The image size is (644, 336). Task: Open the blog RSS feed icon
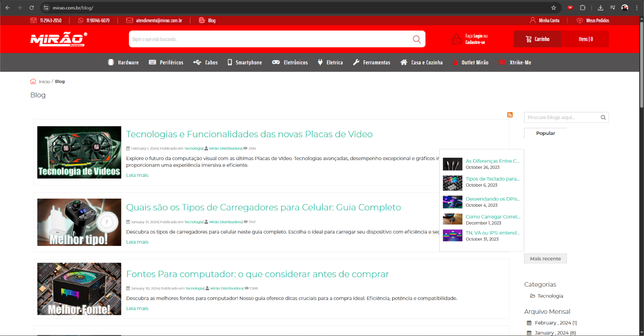point(510,115)
